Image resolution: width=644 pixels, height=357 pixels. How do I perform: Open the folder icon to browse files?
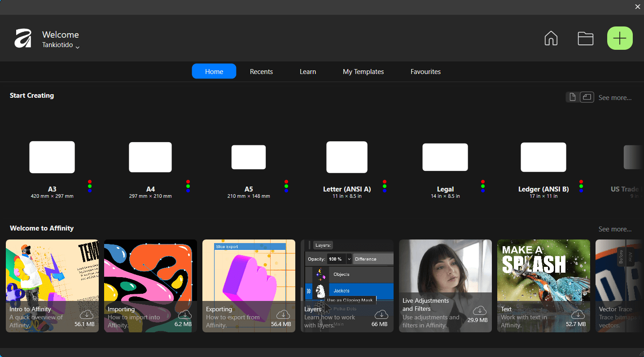585,39
